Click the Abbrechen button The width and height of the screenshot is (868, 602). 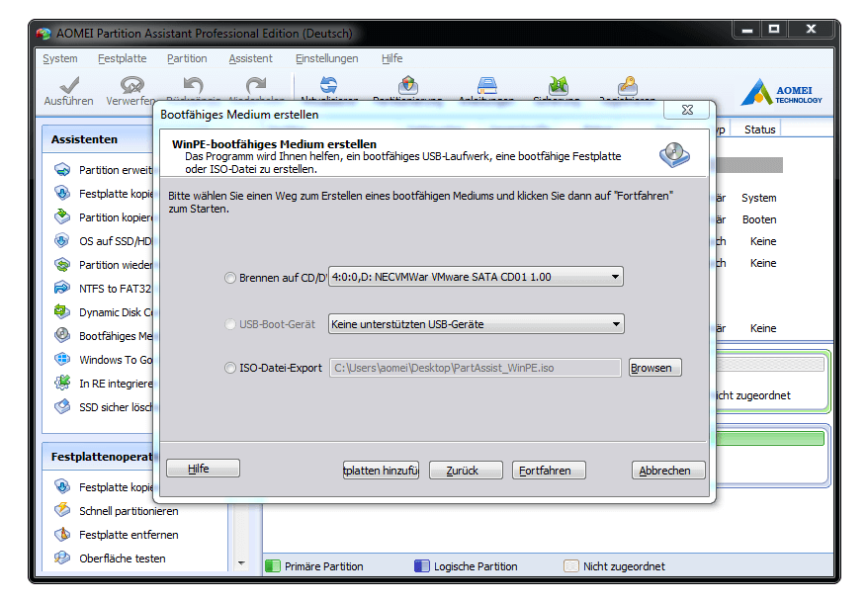(x=668, y=471)
